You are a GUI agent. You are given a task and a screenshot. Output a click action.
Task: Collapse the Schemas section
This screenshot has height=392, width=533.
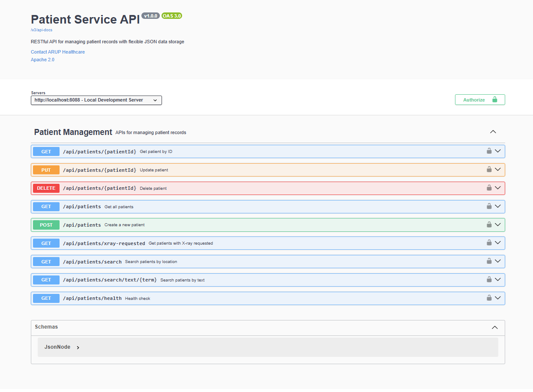coord(495,327)
